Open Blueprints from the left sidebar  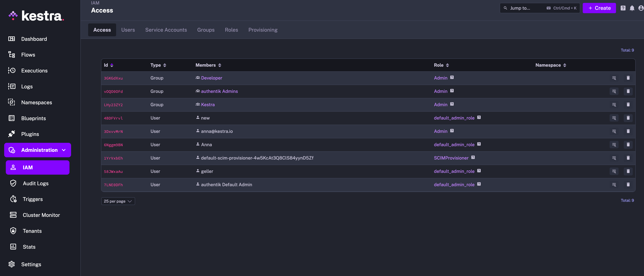click(33, 118)
